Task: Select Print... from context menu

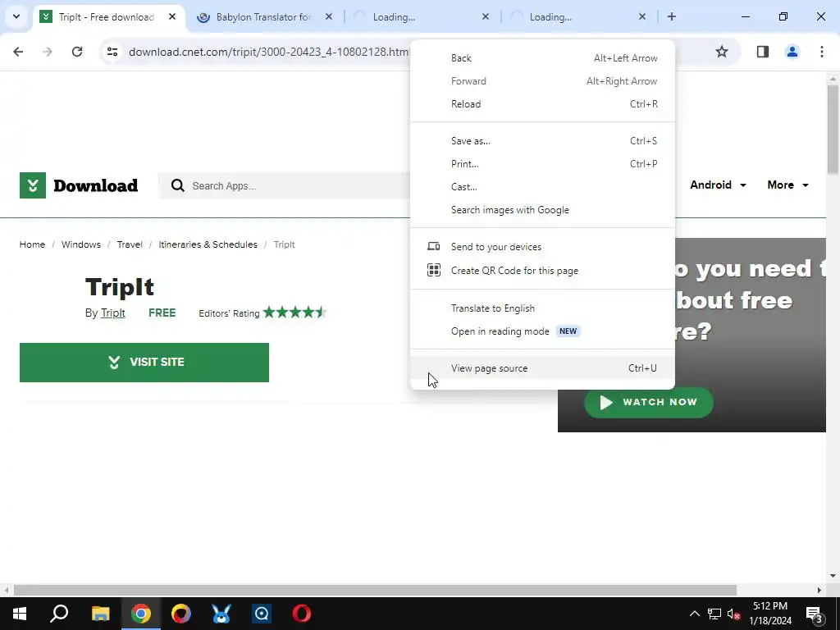Action: [x=542, y=164]
